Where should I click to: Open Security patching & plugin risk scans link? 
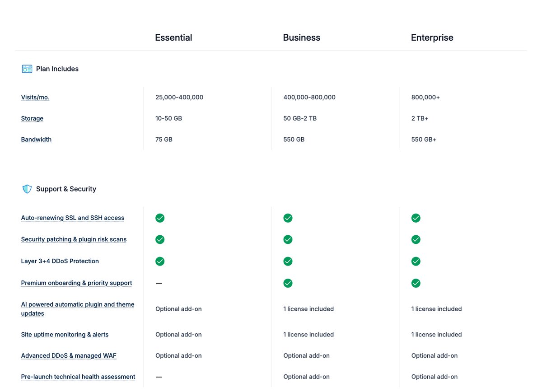pyautogui.click(x=74, y=239)
